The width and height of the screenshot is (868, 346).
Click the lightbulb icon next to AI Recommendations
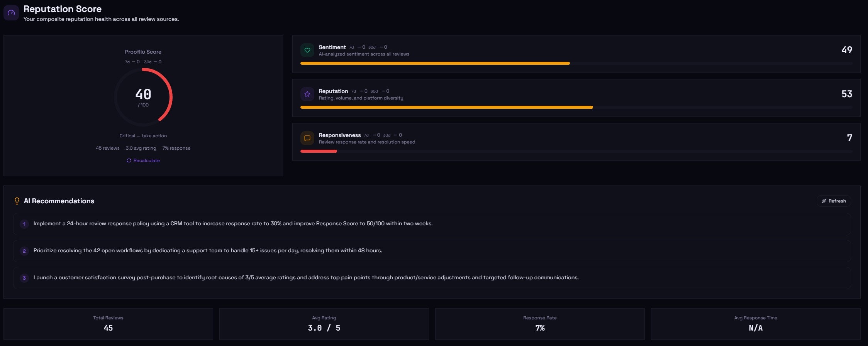coord(17,201)
